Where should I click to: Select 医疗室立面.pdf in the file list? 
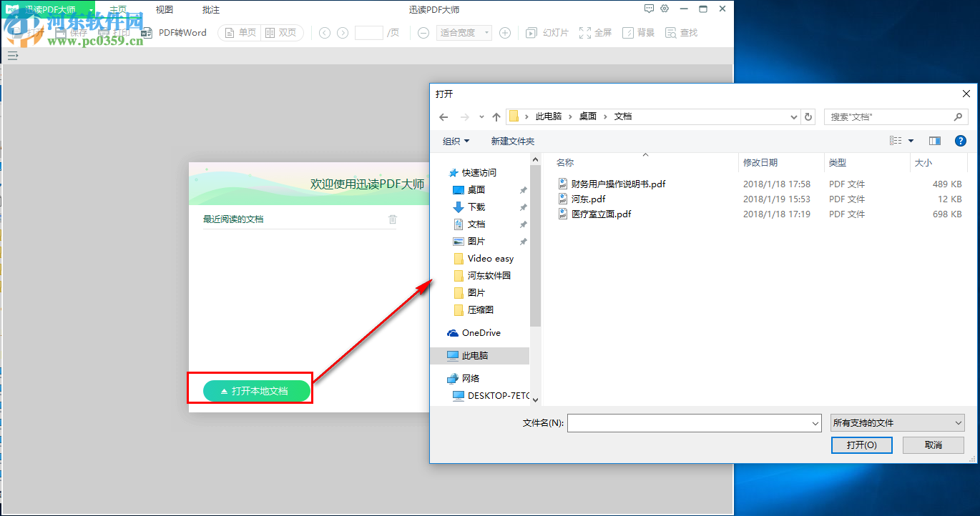coord(602,214)
